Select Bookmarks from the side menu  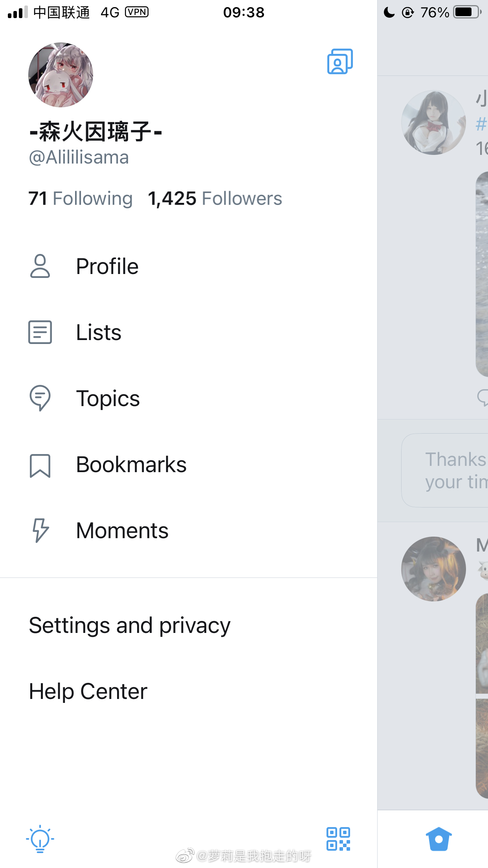189,465
